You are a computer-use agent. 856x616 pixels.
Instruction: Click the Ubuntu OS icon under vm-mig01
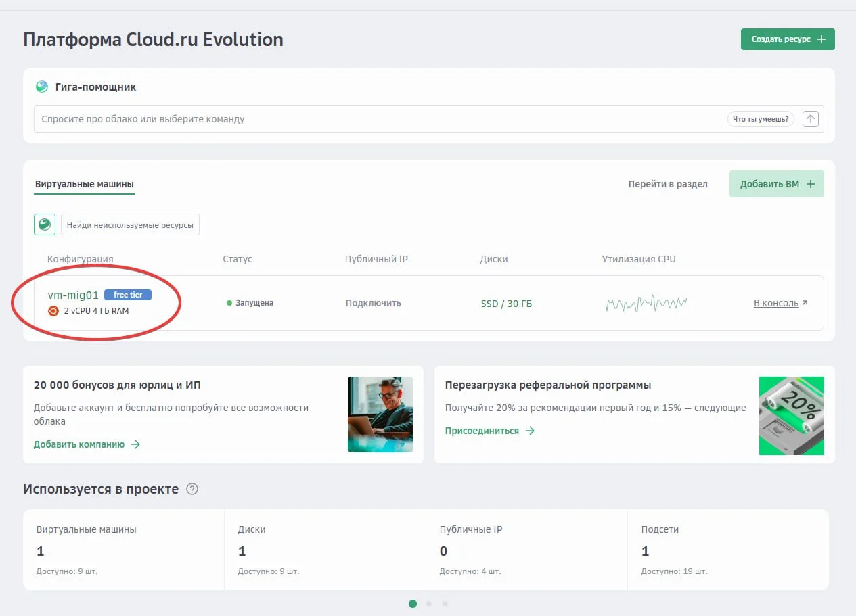[53, 311]
